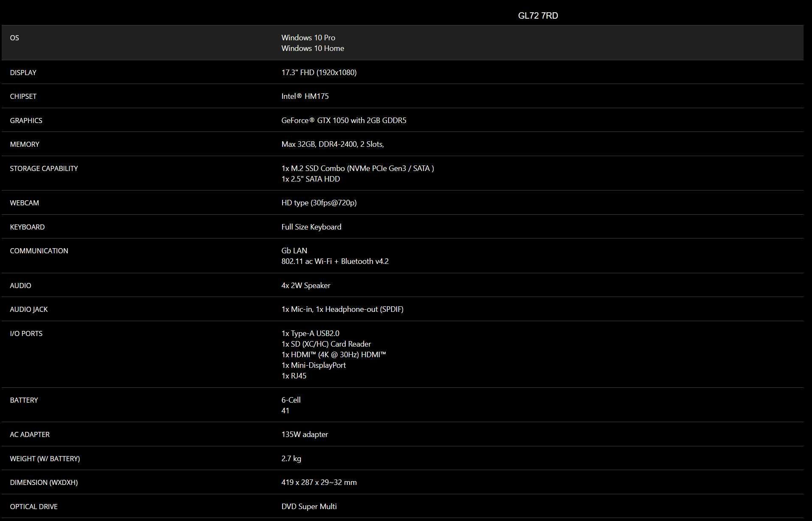Screen dimensions: 812x521
Task: Select the '41' battery capacity value
Action: pos(285,411)
